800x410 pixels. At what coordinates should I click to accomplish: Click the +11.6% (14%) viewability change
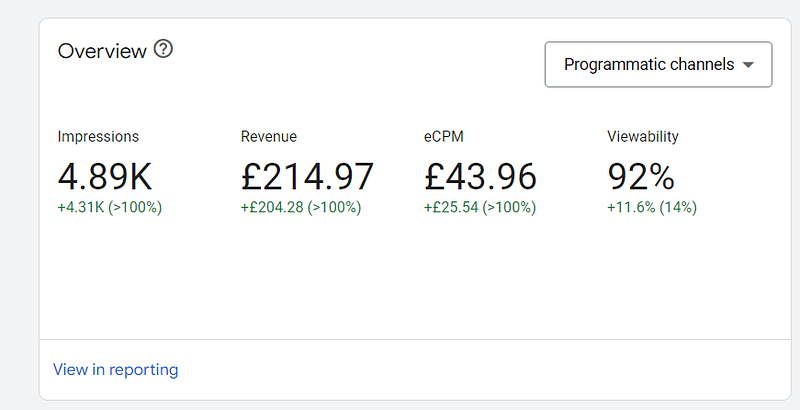click(652, 208)
